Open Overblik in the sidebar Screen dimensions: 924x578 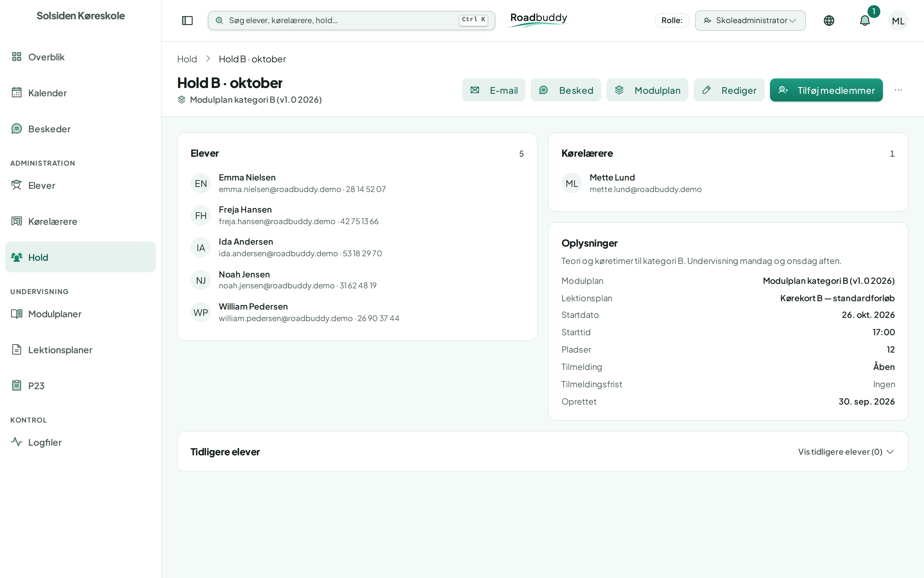pos(81,57)
